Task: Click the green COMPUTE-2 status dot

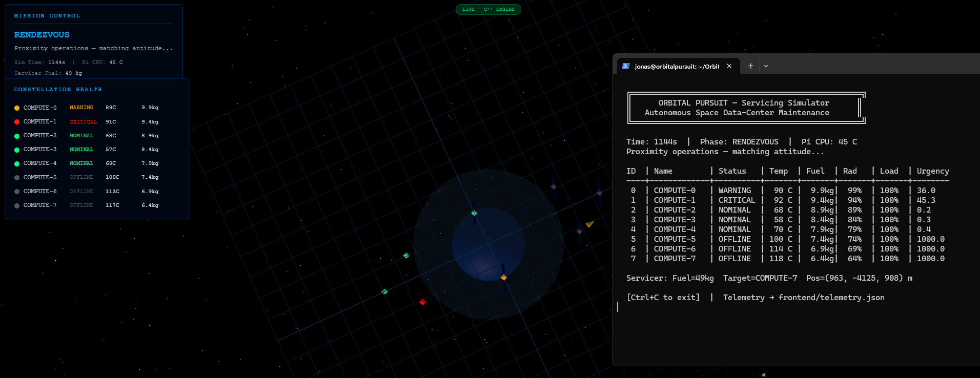Action: 17,136
